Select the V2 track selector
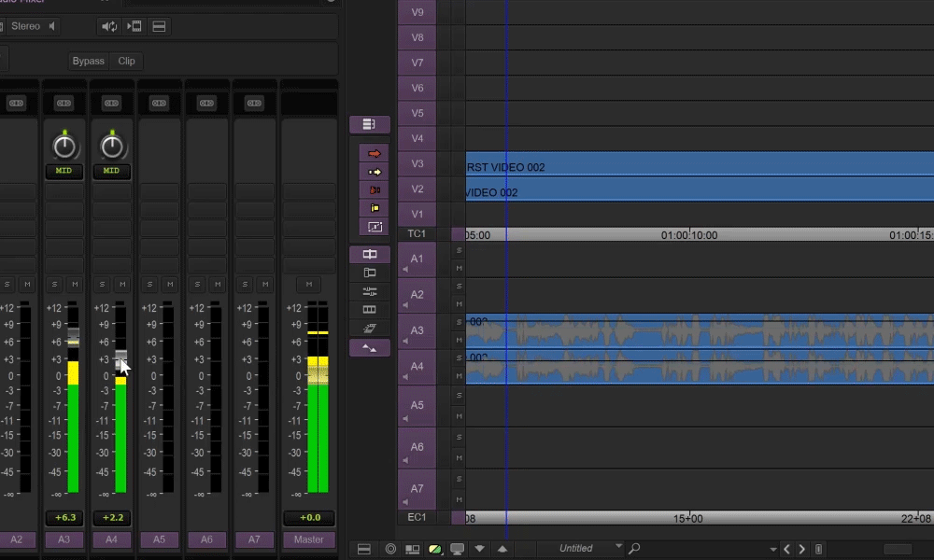The image size is (934, 560). pyautogui.click(x=417, y=189)
